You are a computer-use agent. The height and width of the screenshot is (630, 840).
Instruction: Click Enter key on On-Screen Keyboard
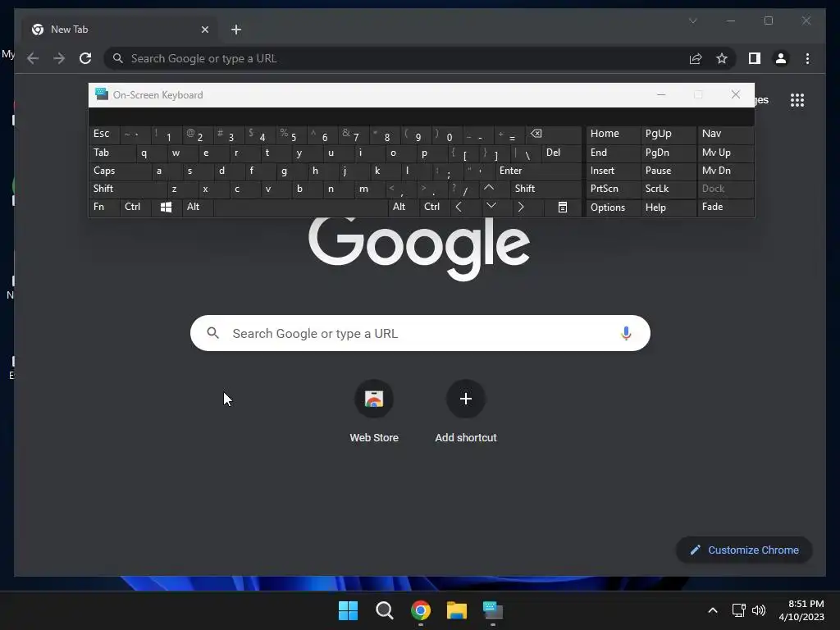pyautogui.click(x=538, y=171)
